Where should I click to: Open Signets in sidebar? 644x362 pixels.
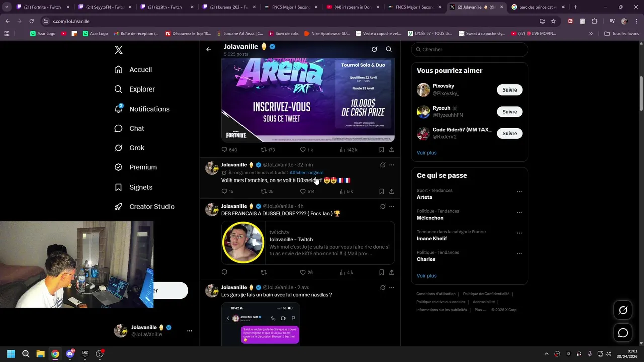(x=134, y=187)
